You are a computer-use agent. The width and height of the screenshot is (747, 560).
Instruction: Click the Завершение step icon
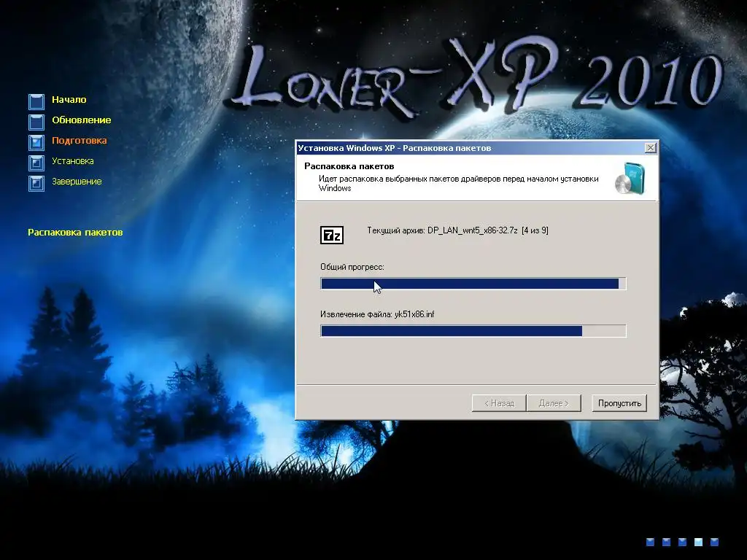(36, 183)
